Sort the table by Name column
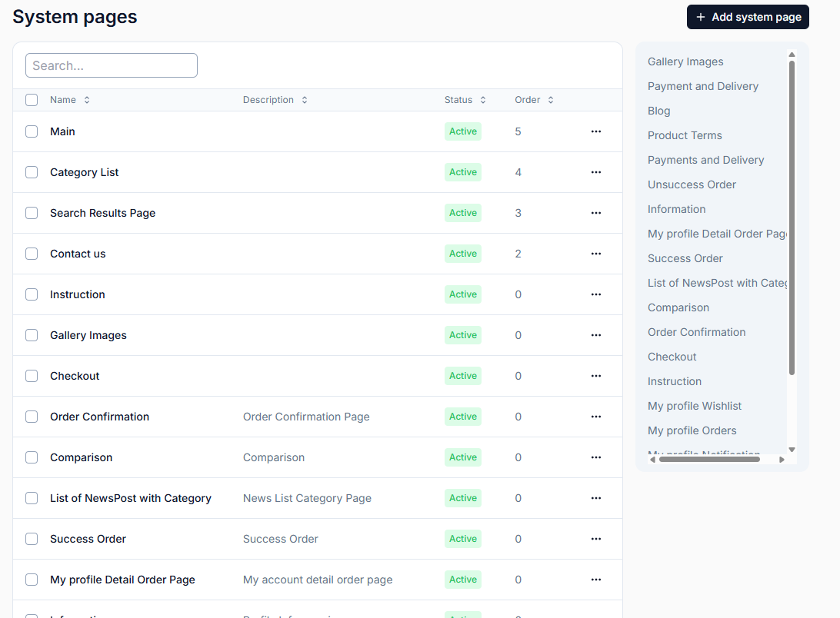The height and width of the screenshot is (618, 840). (70, 100)
